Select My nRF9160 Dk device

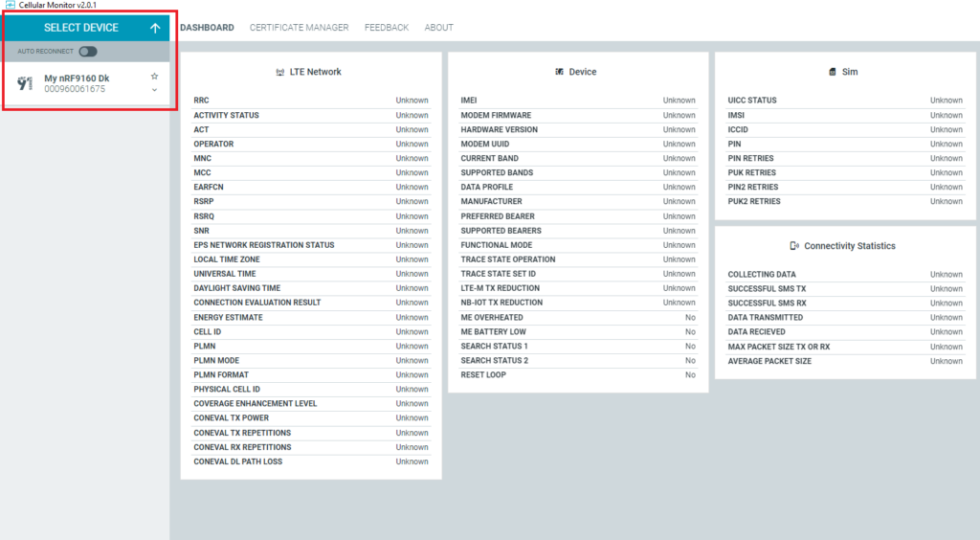86,83
